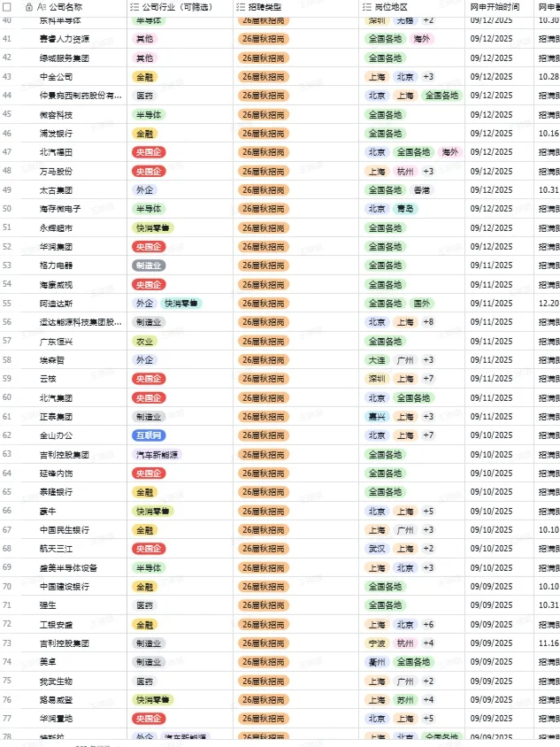Click 26届秋招岗 tag in 美卓 row
The width and height of the screenshot is (560, 747).
point(264,662)
